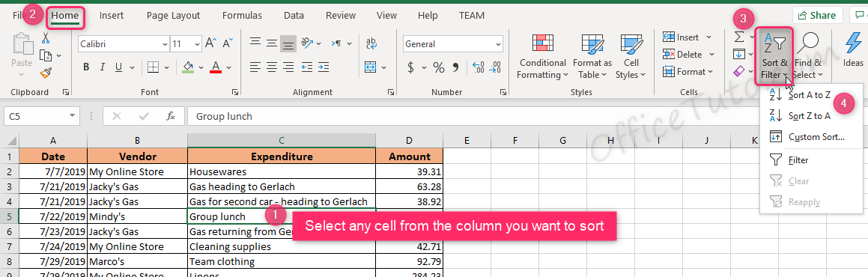Click the Paste clipboard icon

point(22,44)
